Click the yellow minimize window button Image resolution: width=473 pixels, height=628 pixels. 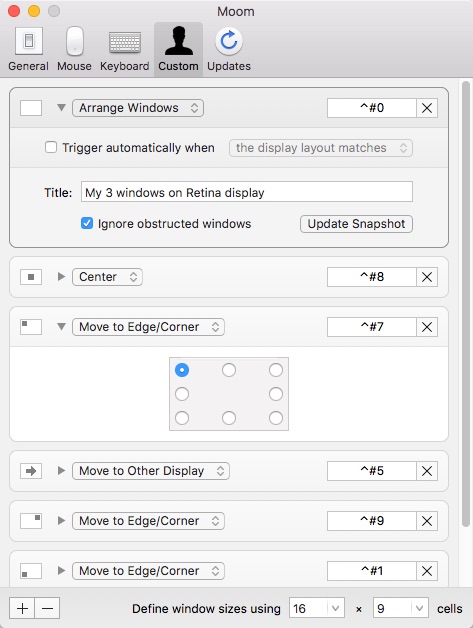click(34, 11)
